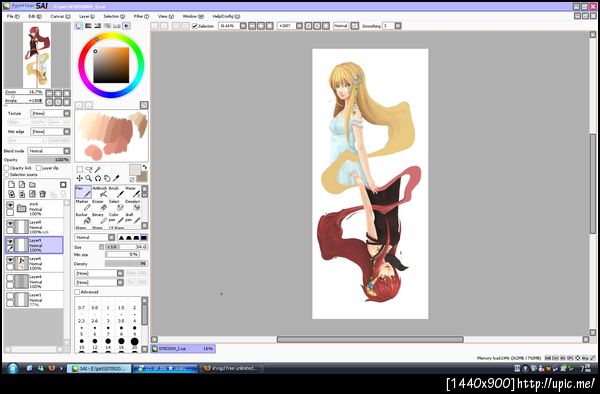Activate the zoom magnifier tool

click(x=89, y=178)
